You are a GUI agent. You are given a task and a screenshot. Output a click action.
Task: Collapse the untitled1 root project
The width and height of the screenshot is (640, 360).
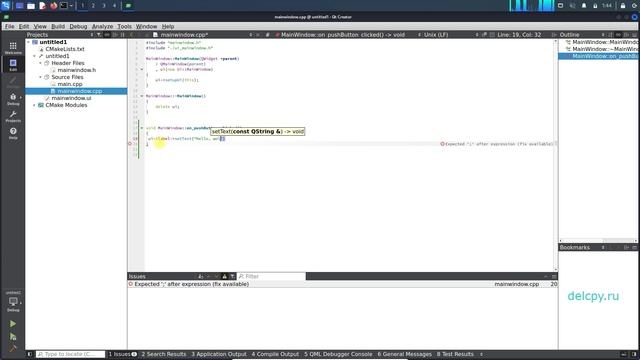(x=29, y=42)
